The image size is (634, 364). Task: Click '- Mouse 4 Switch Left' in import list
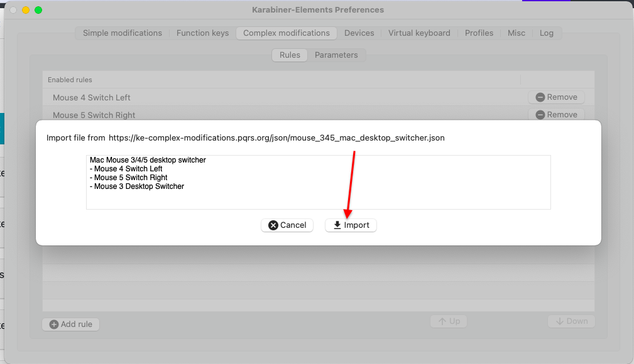(126, 169)
